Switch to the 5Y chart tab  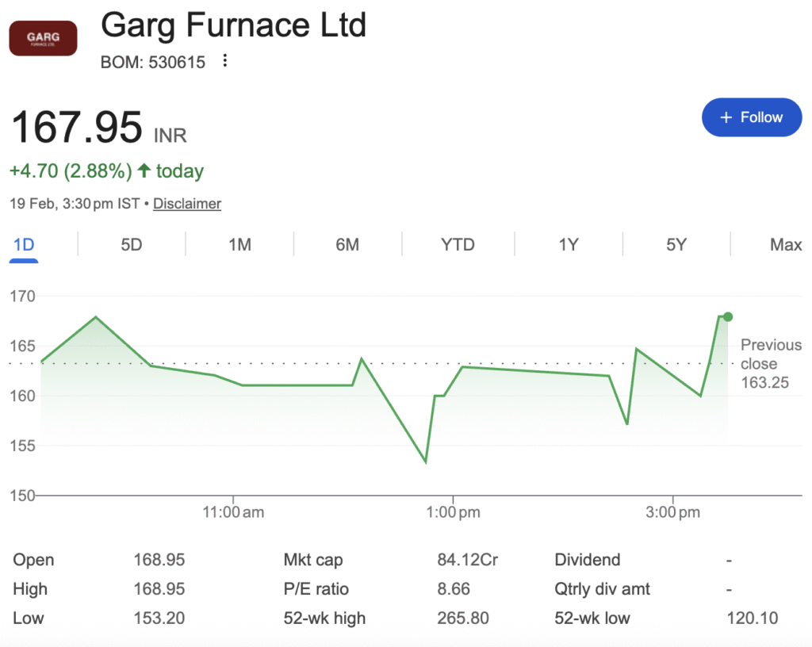click(x=676, y=244)
